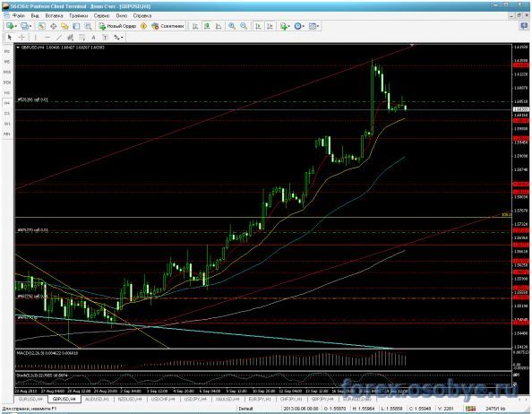This screenshot has height=414, width=532.
Task: Launch MetaEditor via yellow diamond icon
Action: coord(144,26)
